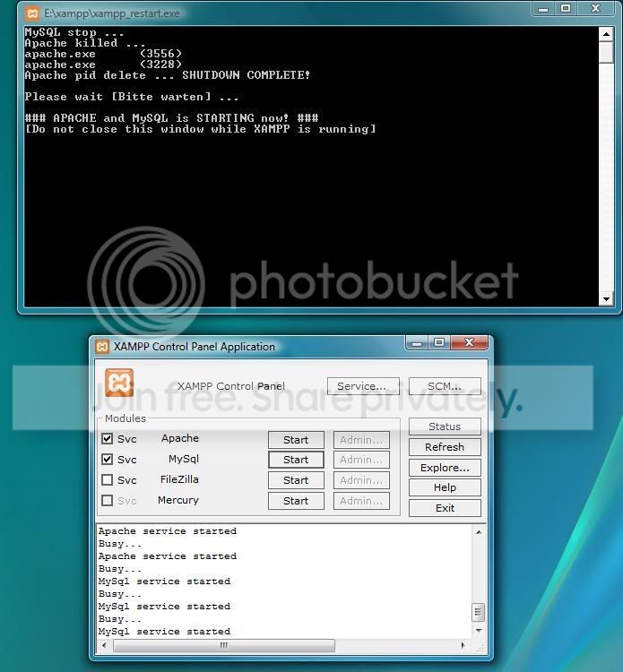This screenshot has height=672, width=623.
Task: Click the log window resize grip
Action: [480, 648]
